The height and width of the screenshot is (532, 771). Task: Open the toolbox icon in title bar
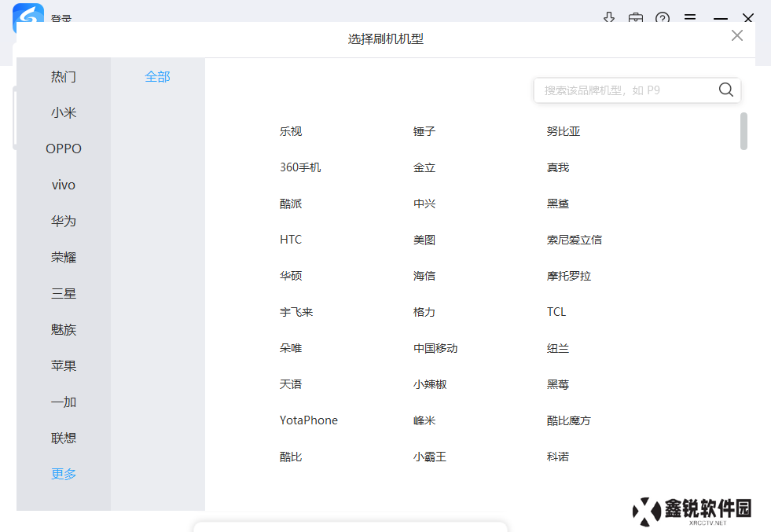tap(635, 18)
